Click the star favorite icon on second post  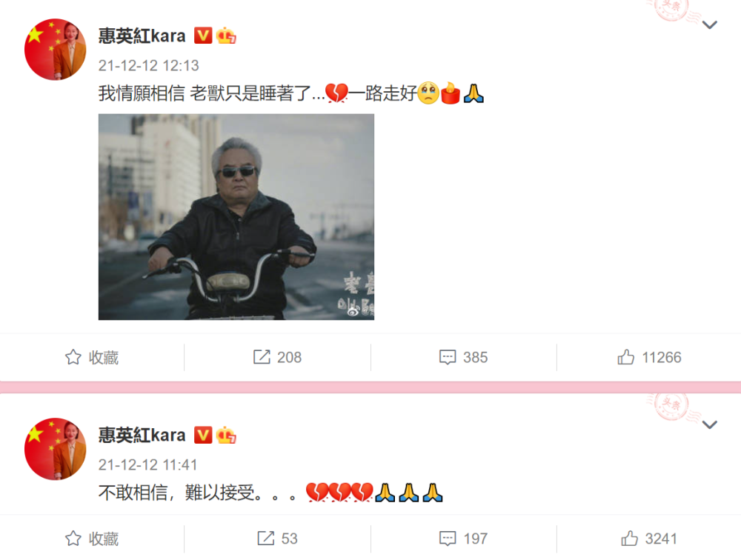click(x=73, y=539)
